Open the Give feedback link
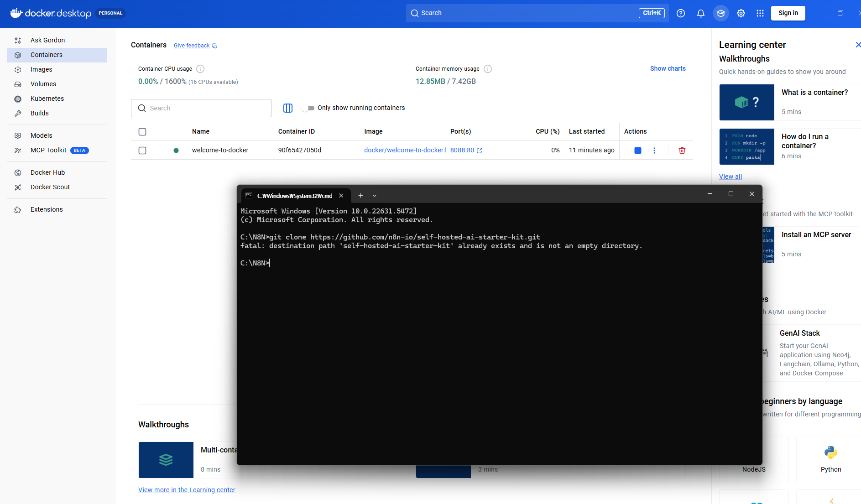This screenshot has width=861, height=504. pos(195,46)
